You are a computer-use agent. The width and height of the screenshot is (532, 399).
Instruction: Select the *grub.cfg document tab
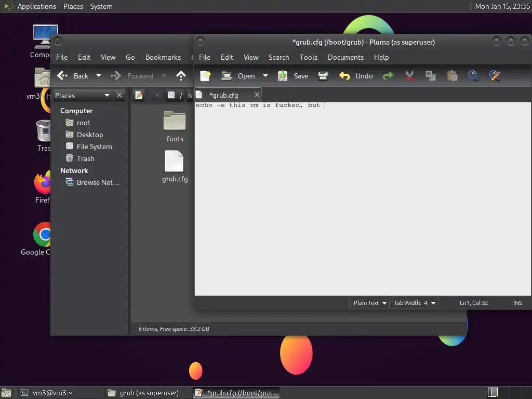(223, 96)
